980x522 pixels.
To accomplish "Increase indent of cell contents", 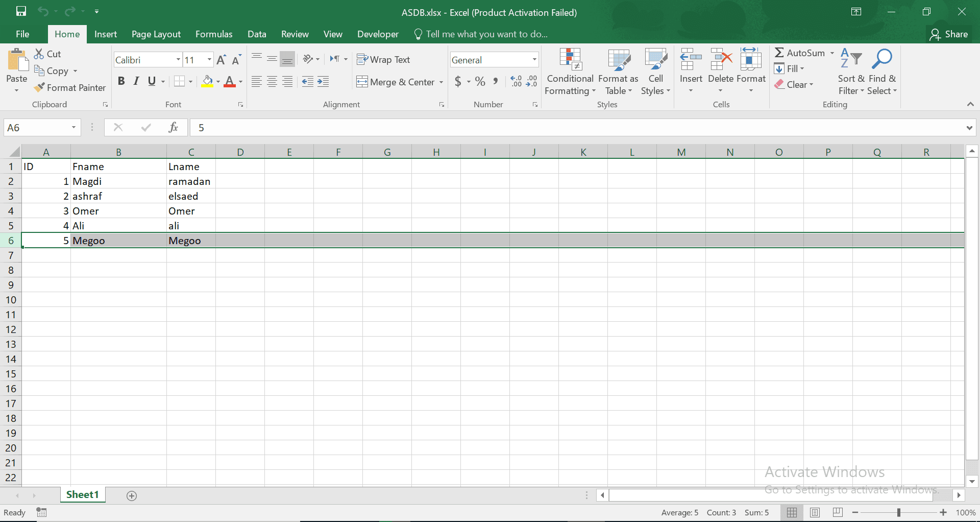I will [323, 82].
